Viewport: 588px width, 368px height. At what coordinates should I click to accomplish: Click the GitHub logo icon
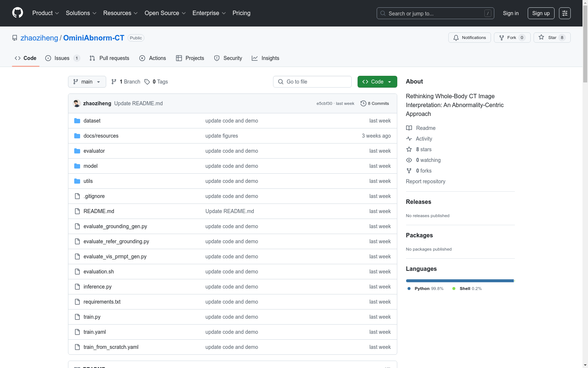18,13
